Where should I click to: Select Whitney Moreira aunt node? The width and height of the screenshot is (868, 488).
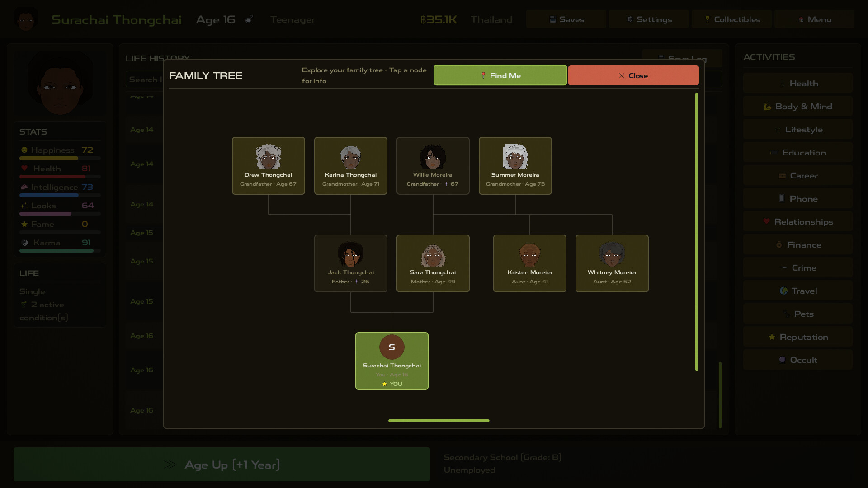coord(612,263)
